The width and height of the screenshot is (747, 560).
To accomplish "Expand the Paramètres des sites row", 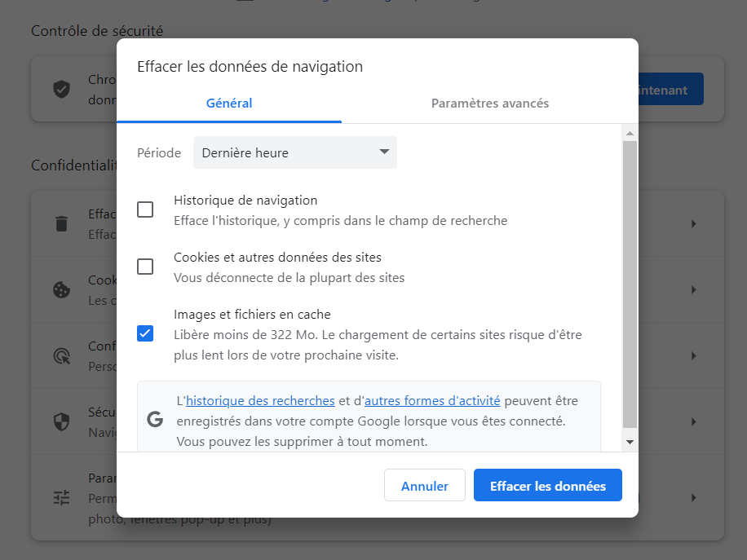I will pos(693,497).
